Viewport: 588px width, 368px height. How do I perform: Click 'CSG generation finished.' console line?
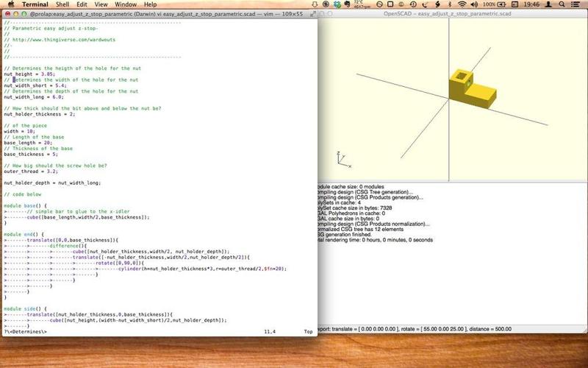(345, 235)
